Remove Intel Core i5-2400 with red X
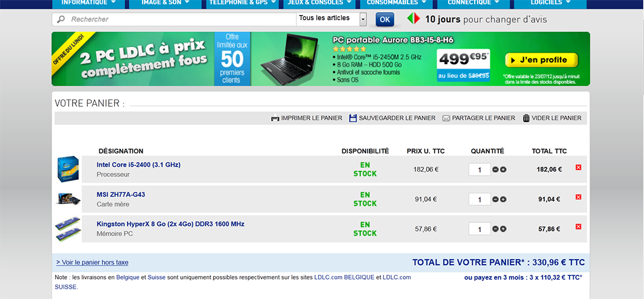Image resolution: width=644 pixels, height=299 pixels. (x=578, y=167)
